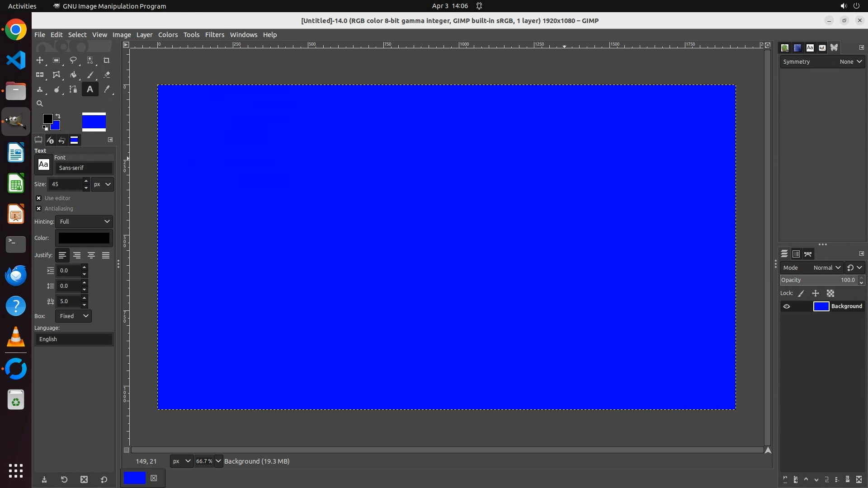Switch to the Channels tab
This screenshot has width=868, height=488.
click(796, 254)
